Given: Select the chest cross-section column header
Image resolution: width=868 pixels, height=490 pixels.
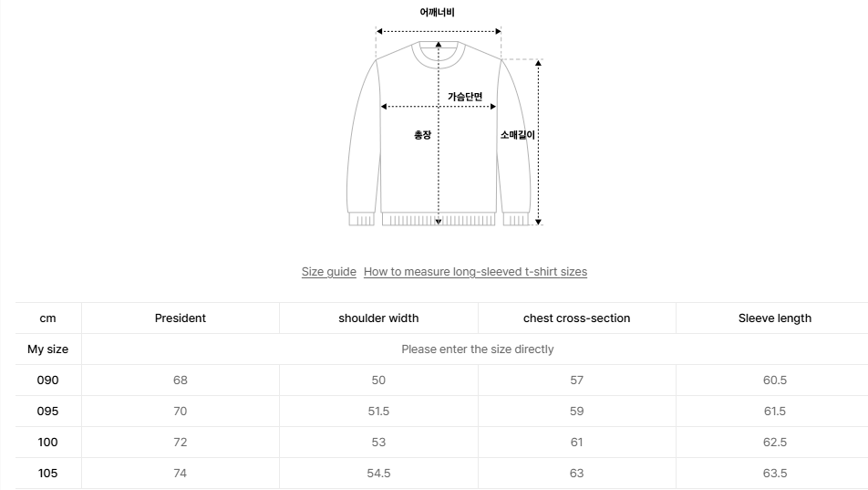Looking at the screenshot, I should tap(576, 318).
